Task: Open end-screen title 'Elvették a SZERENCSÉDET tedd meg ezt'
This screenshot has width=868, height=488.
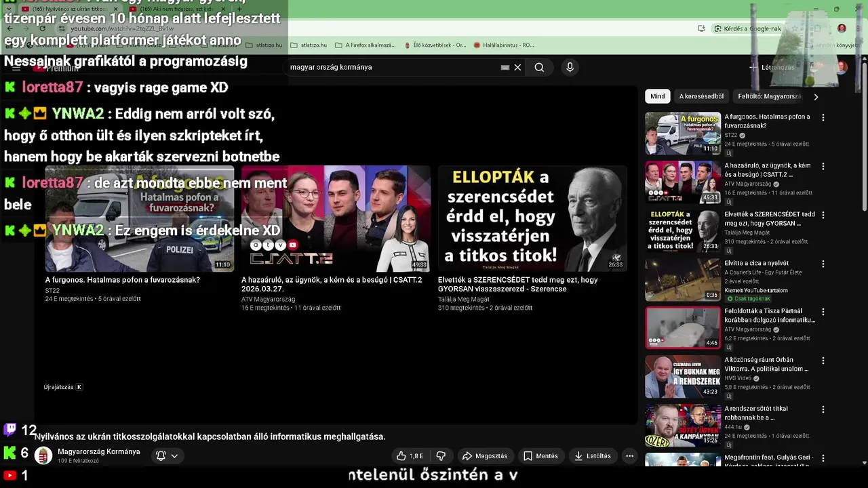Action: (x=518, y=284)
